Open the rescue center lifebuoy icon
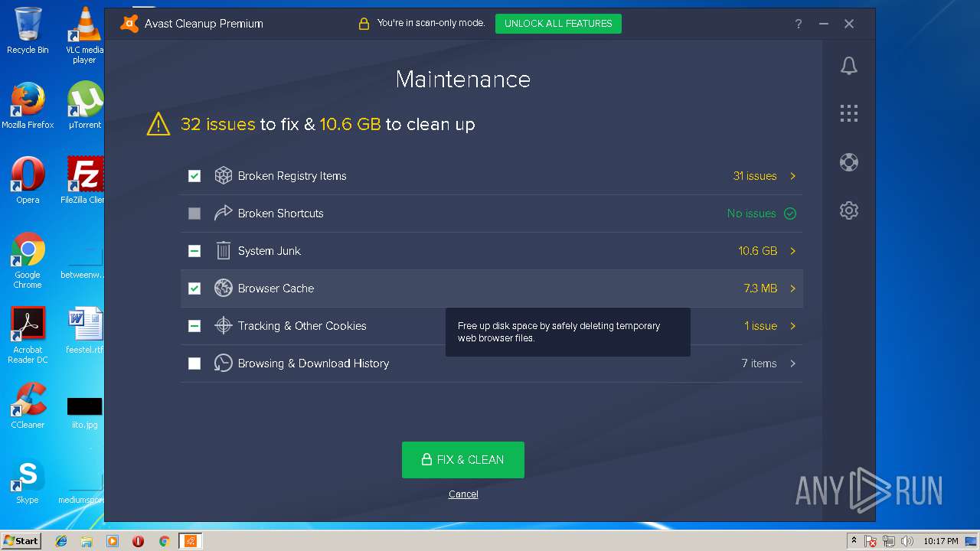980x551 pixels. click(848, 162)
